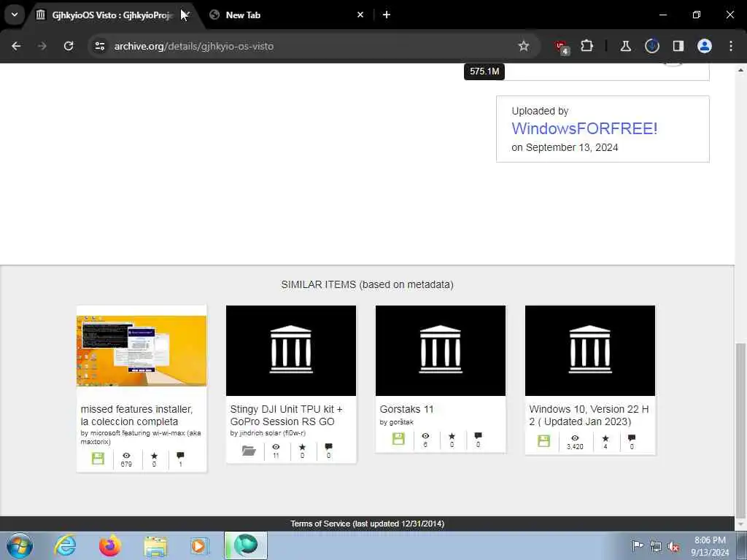
Task: Click the page vertical scrollbar thumb
Action: (740, 431)
